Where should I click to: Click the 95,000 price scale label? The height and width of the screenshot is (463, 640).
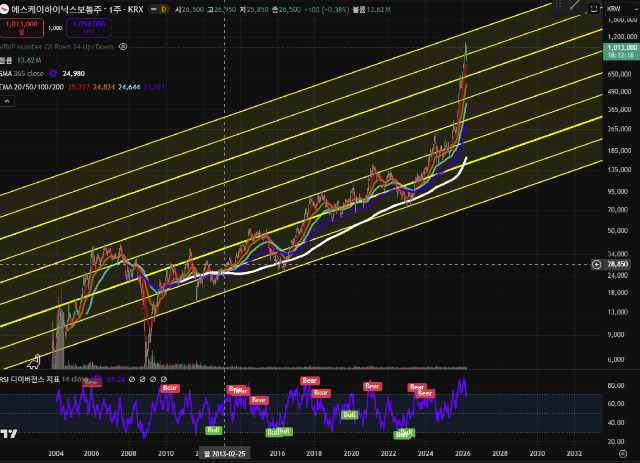(618, 191)
